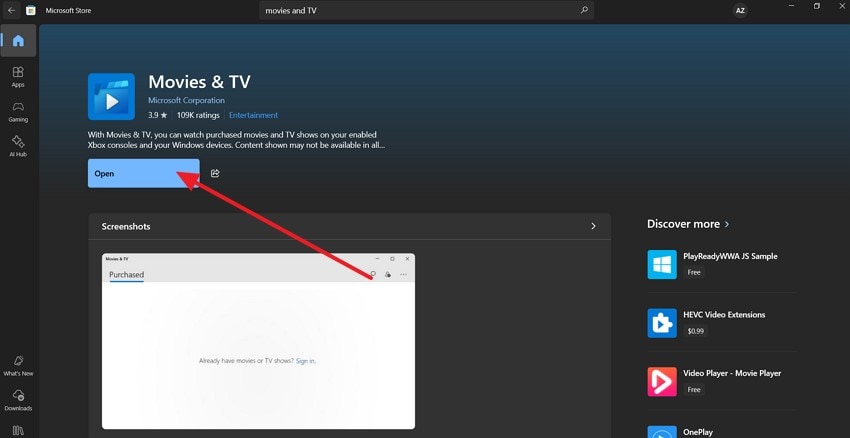Open Video Player - Movie Player title
Screen dimensions: 850x438
pos(732,373)
